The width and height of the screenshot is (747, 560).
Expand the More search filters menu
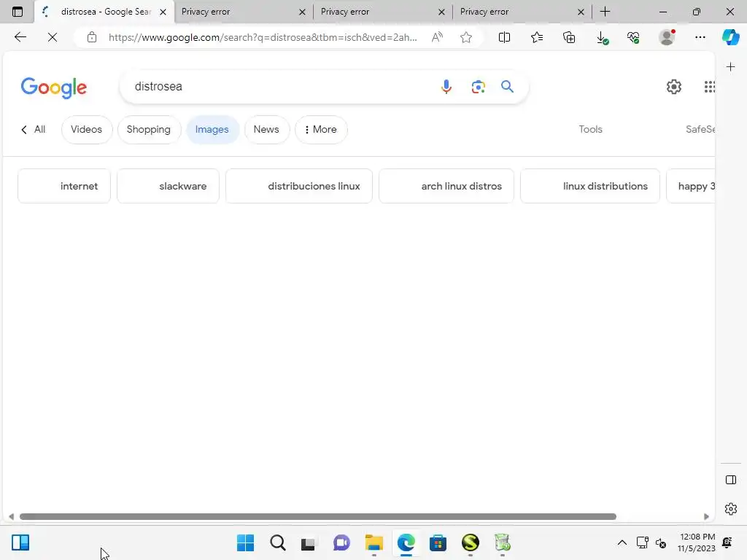pyautogui.click(x=321, y=130)
